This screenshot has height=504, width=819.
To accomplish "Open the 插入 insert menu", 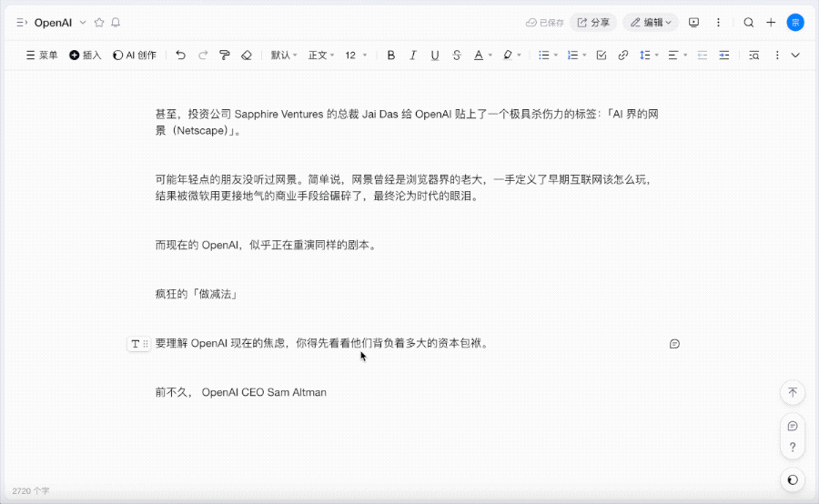I will pos(86,55).
